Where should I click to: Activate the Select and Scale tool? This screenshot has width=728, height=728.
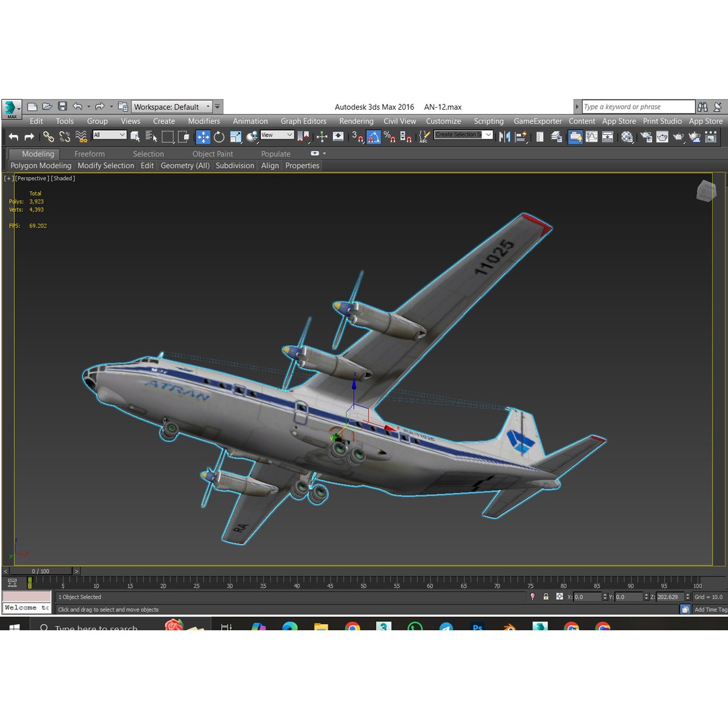[x=236, y=137]
